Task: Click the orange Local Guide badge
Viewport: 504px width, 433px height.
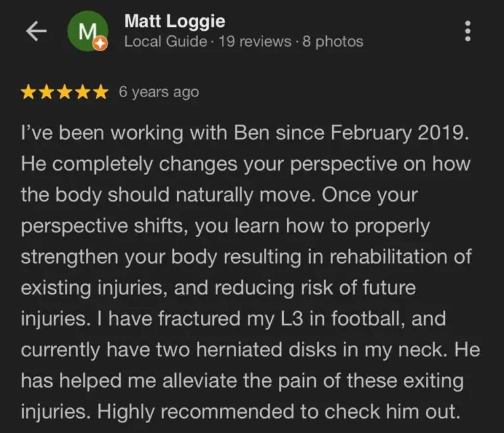Action: click(x=100, y=43)
